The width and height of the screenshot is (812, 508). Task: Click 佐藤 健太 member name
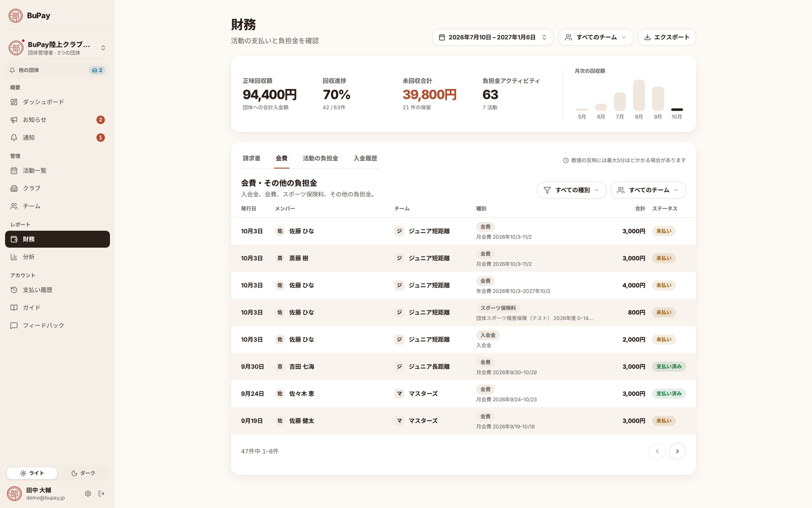[302, 421]
